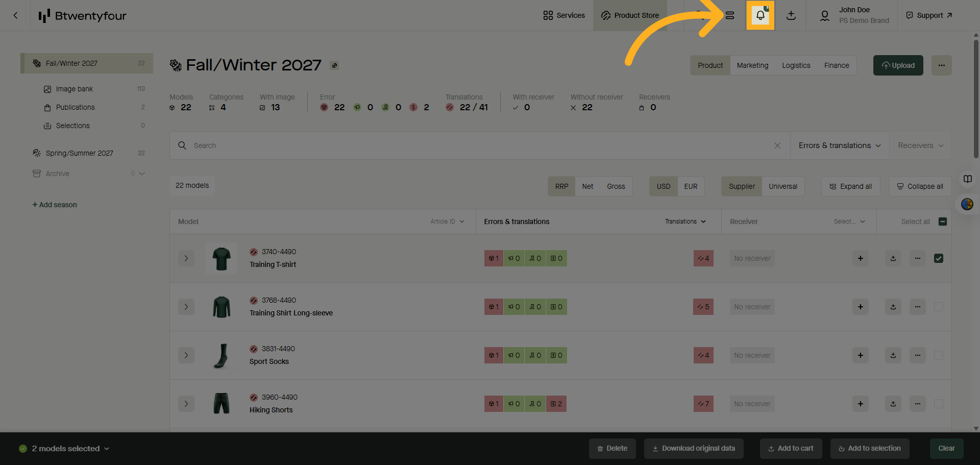Viewport: 980px width, 465px height.
Task: Switch prices to Net
Action: pos(587,186)
